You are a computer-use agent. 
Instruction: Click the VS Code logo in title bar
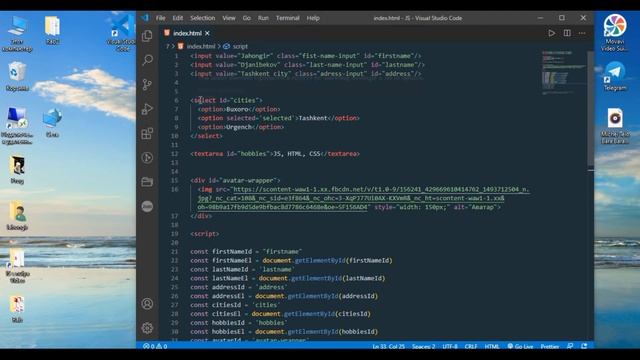coord(145,18)
